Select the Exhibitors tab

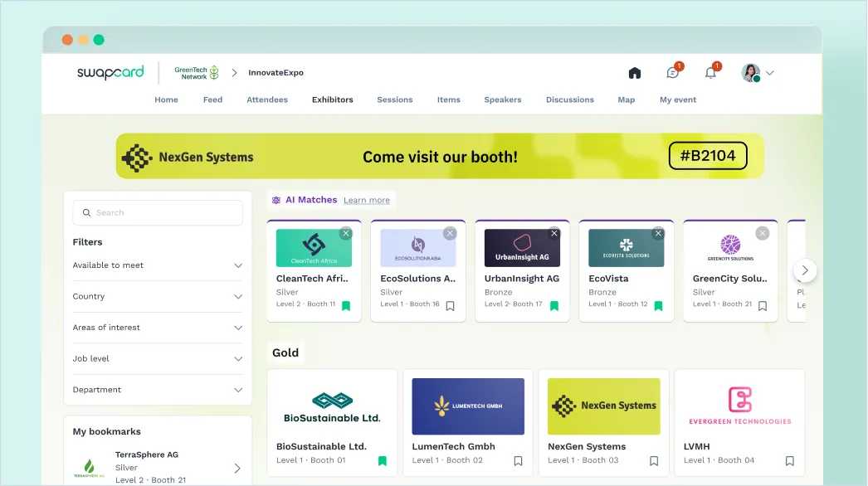(332, 100)
